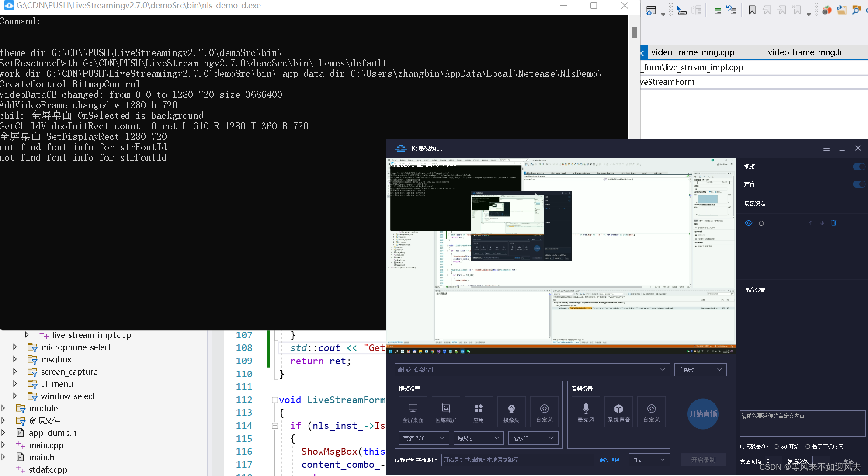Select main.cpp in Solution Explorer

pyautogui.click(x=46, y=445)
